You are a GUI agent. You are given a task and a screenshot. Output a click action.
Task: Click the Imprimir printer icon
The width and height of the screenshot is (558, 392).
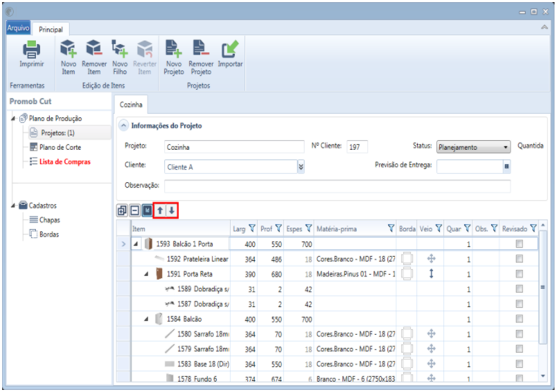(31, 50)
